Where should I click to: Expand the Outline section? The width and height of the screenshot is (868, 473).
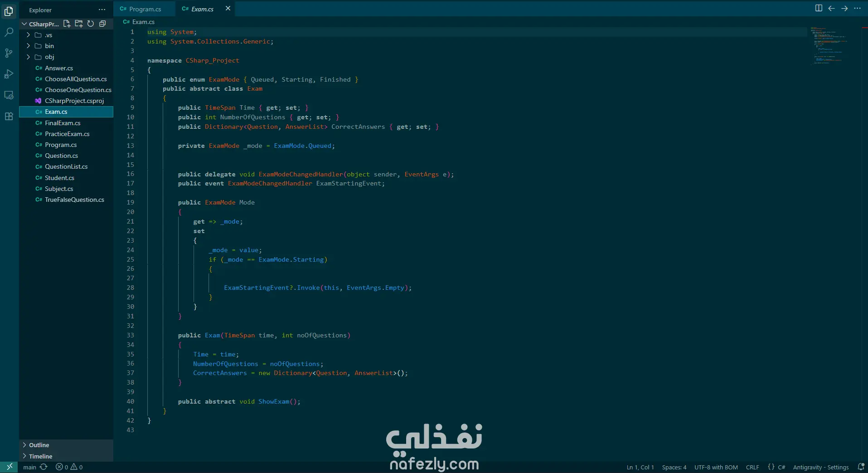coord(66,445)
